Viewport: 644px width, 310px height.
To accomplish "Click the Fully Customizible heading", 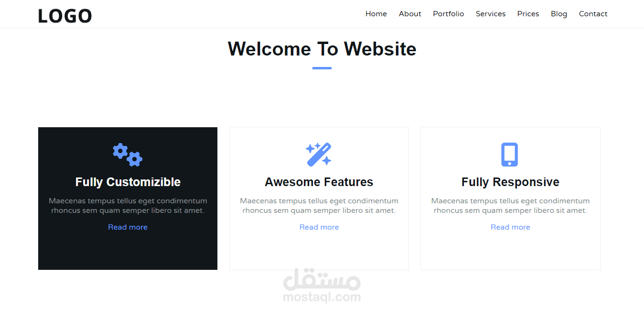I will click(128, 182).
